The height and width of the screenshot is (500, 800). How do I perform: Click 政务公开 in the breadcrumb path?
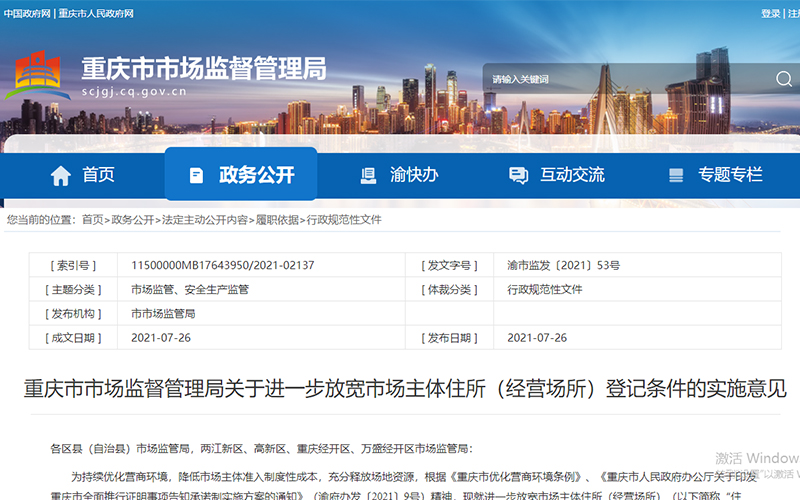coord(133,219)
